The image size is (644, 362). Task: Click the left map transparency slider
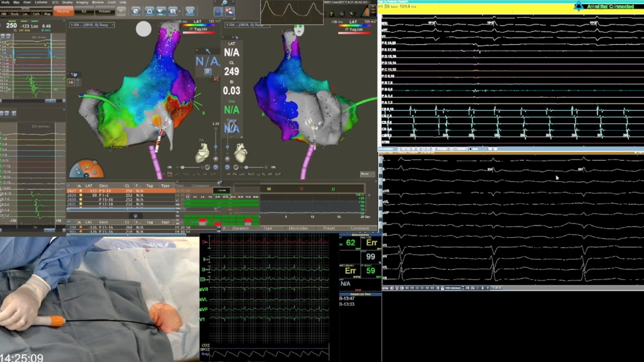click(190, 167)
